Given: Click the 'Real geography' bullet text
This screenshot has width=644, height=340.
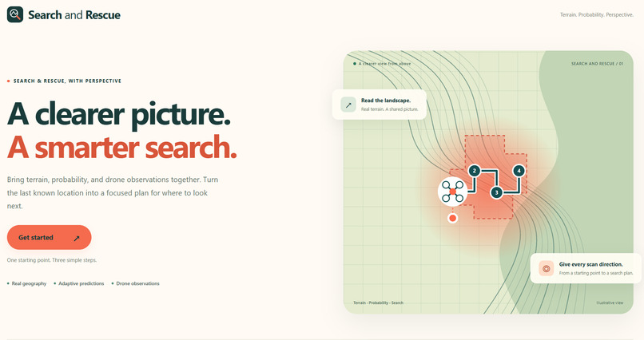Looking at the screenshot, I should point(29,283).
